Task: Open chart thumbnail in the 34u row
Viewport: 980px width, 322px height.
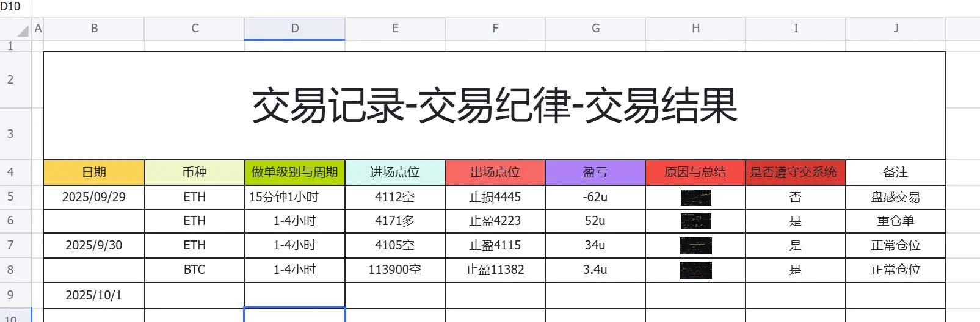Action: pyautogui.click(x=696, y=246)
